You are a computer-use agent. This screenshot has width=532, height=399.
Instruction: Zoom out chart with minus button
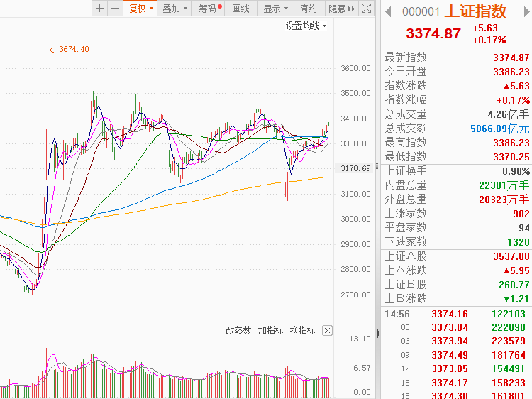click(x=114, y=9)
